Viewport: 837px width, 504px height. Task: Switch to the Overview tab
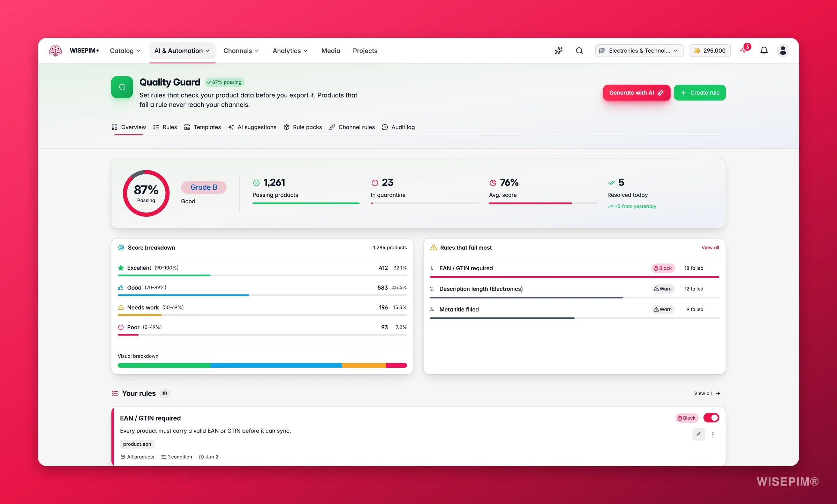129,127
